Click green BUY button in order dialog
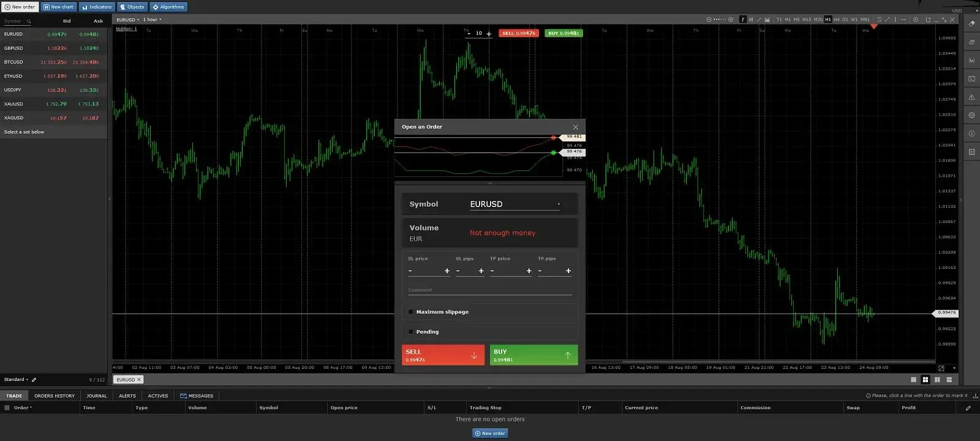This screenshot has height=441, width=980. point(533,355)
